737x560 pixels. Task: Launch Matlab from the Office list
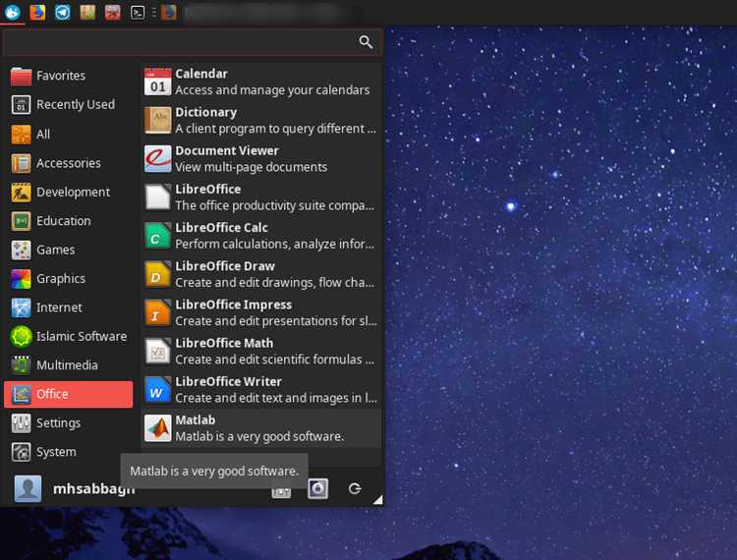point(260,428)
